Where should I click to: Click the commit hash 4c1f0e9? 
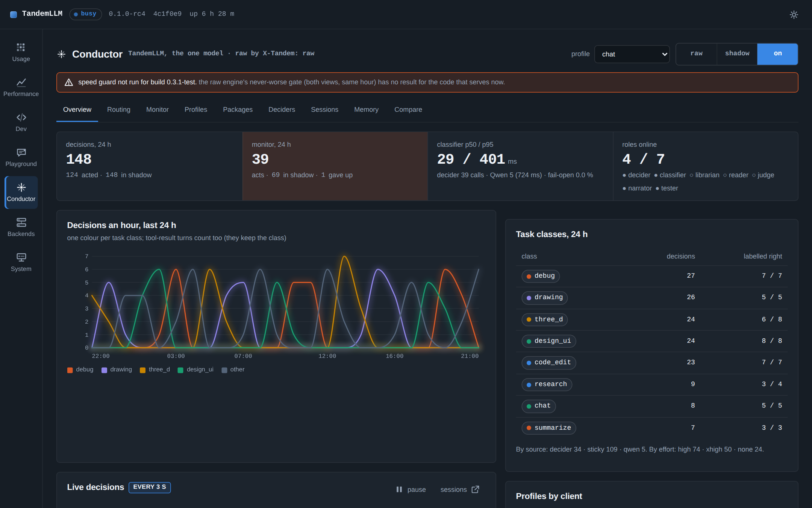pos(167,14)
